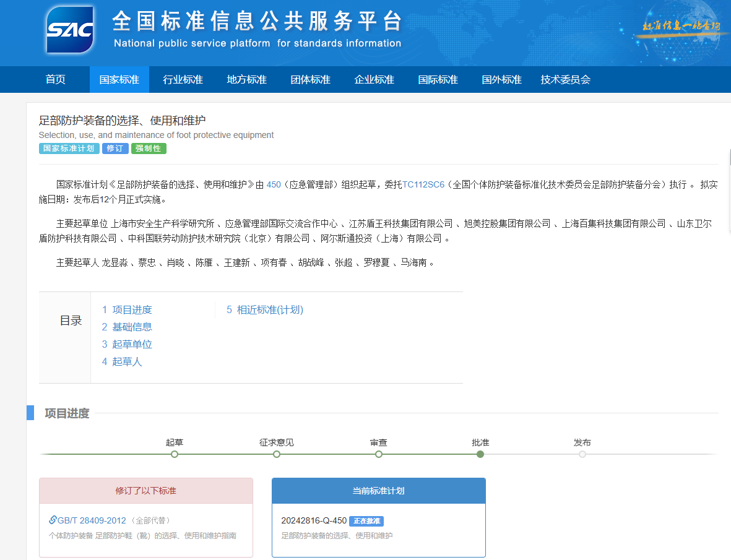The width and height of the screenshot is (731, 560).
Task: Click the 修订了以下标准 card header
Action: pos(146,491)
